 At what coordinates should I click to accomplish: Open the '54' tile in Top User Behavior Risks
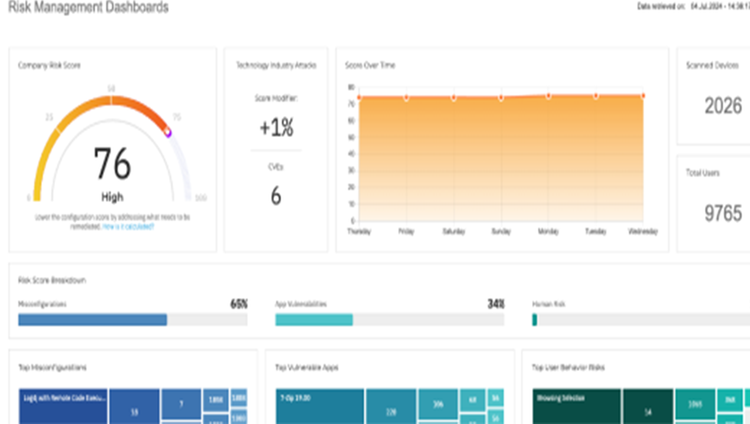648,406
